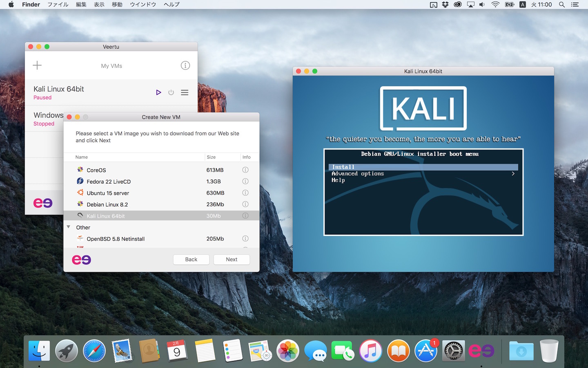This screenshot has height=368, width=588.
Task: Show info for Ubuntu 15 server
Action: [x=245, y=193]
